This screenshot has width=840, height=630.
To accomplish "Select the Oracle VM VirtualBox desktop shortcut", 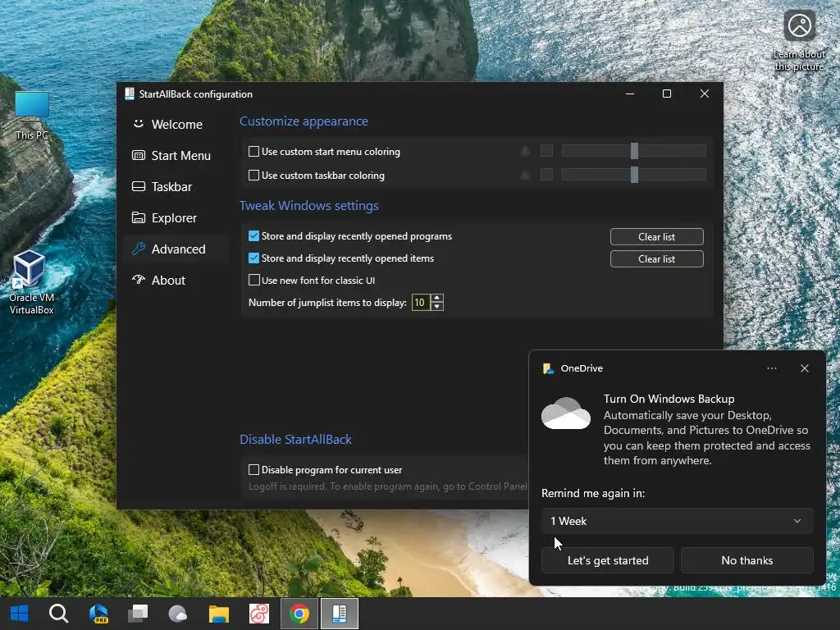I will [31, 282].
